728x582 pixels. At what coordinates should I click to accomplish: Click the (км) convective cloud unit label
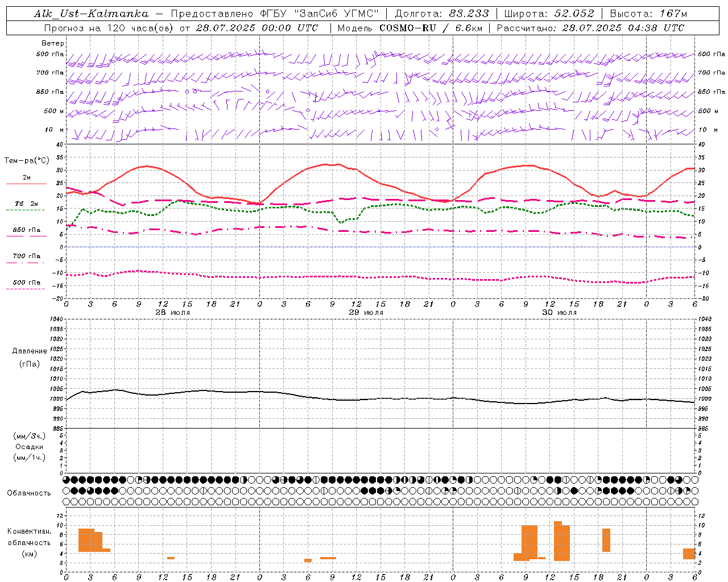tap(30, 553)
